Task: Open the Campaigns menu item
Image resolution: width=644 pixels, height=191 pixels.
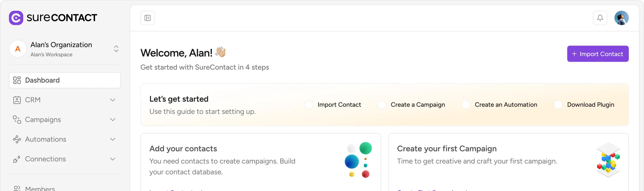Action: pos(65,120)
